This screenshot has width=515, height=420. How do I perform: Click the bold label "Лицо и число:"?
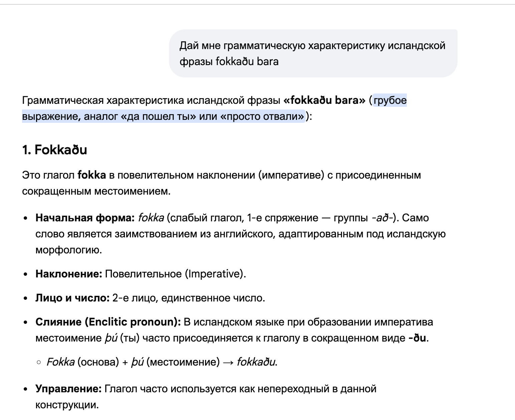[72, 298]
